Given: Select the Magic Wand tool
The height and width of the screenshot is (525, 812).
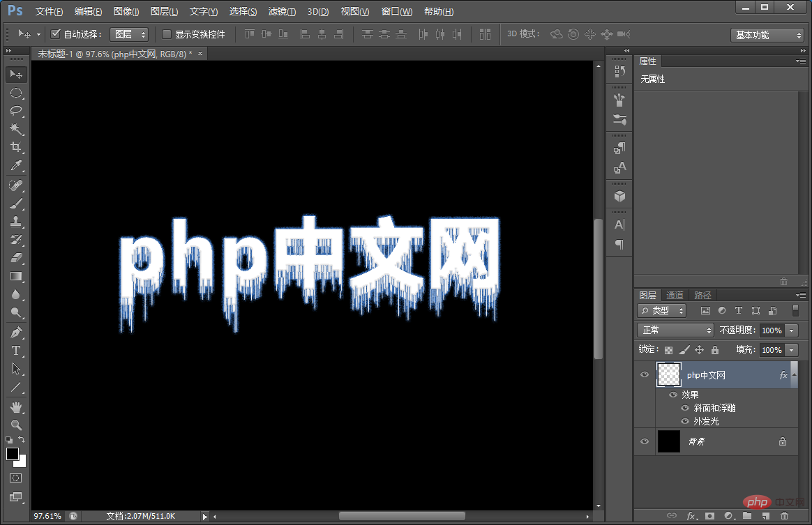Looking at the screenshot, I should pyautogui.click(x=16, y=129).
